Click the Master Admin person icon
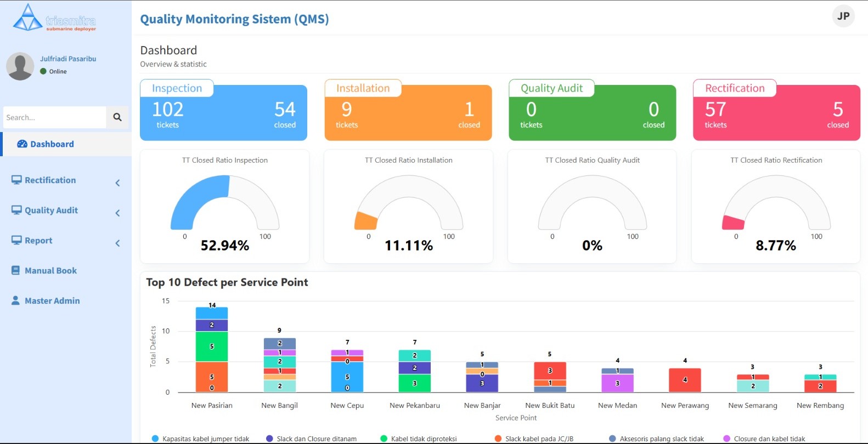This screenshot has width=868, height=444. [16, 301]
